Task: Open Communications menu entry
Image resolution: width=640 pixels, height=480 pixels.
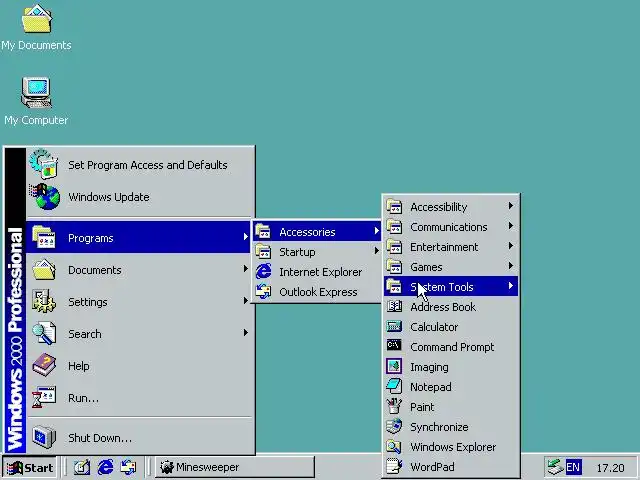Action: coord(451,227)
